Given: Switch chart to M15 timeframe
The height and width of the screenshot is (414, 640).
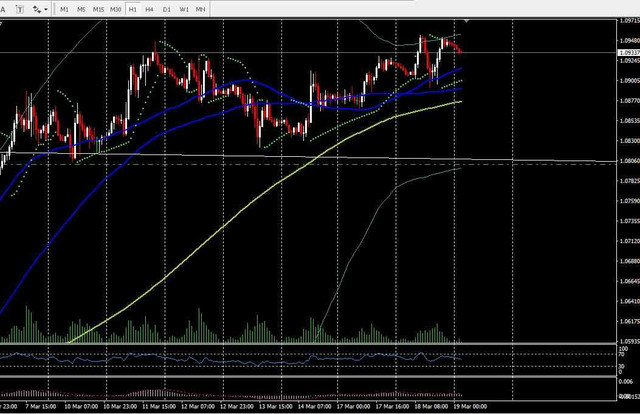Looking at the screenshot, I should click(98, 9).
